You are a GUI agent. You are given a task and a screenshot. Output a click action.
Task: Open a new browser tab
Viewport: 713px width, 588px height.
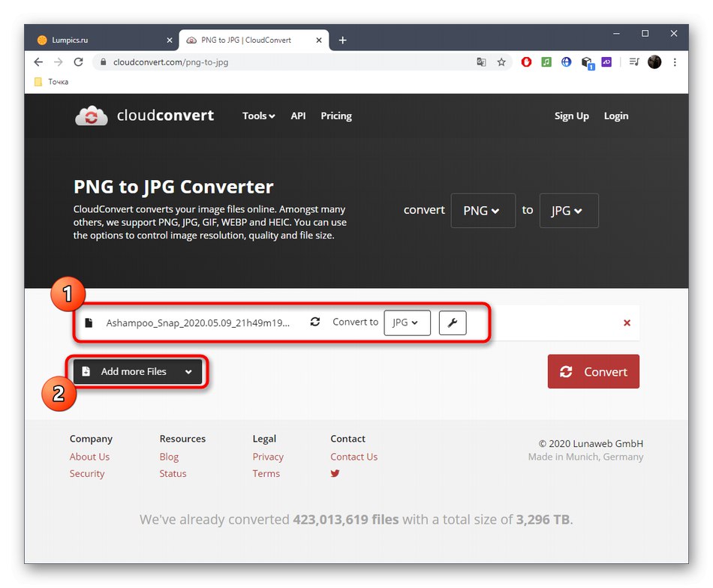(343, 40)
